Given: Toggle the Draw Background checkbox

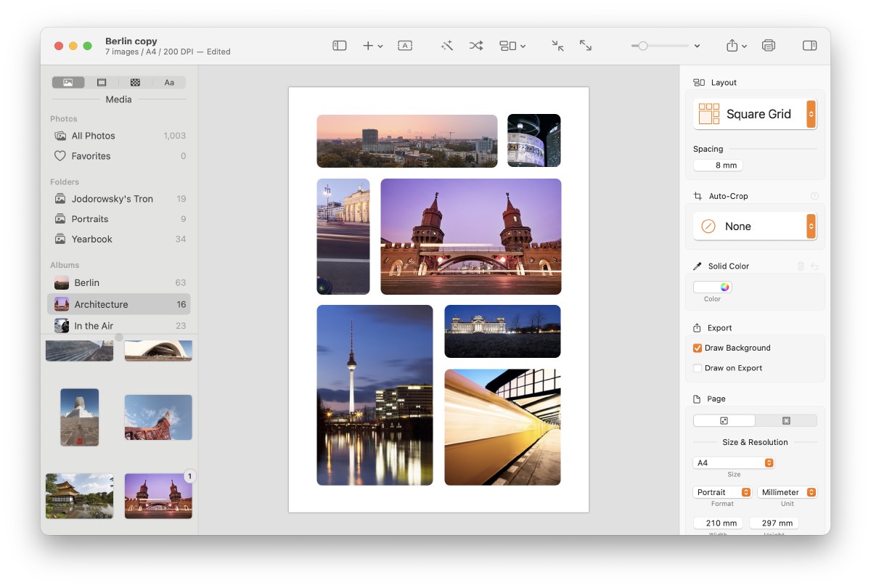Looking at the screenshot, I should point(698,348).
